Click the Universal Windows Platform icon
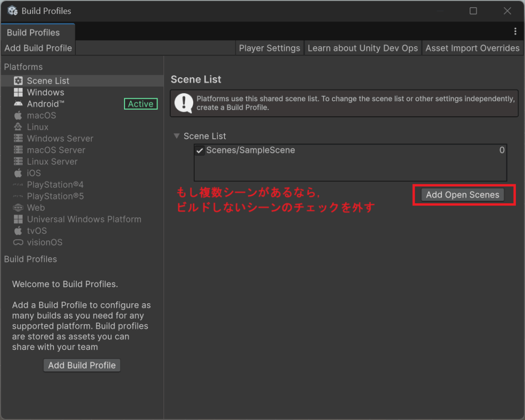Screen dimensions: 525x420 (x=18, y=219)
